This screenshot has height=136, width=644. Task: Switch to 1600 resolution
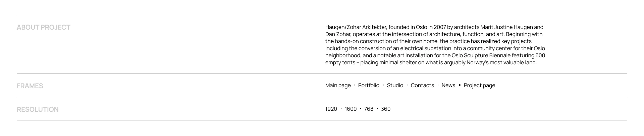click(351, 109)
